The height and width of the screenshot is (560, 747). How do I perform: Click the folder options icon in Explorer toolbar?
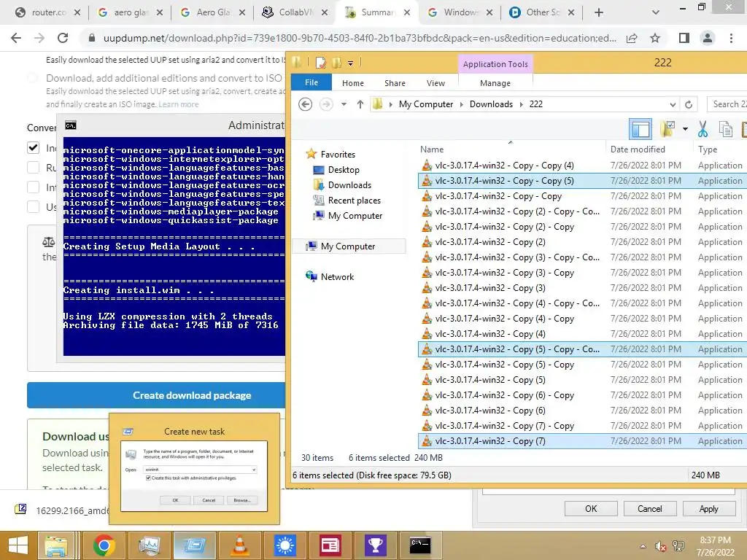coord(668,128)
